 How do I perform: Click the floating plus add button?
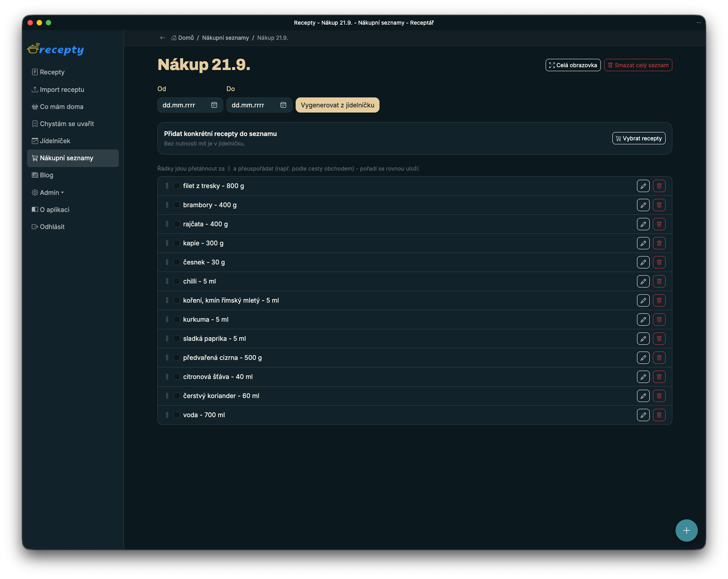pyautogui.click(x=686, y=530)
